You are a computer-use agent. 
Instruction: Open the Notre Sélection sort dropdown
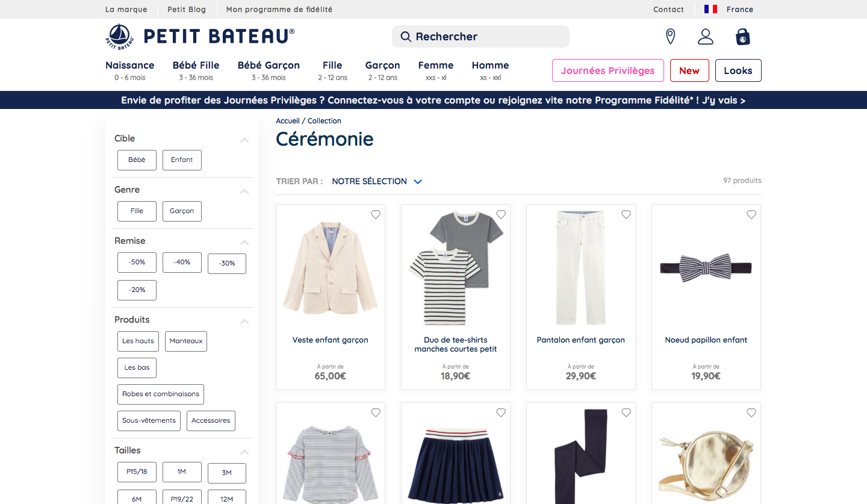coord(377,181)
